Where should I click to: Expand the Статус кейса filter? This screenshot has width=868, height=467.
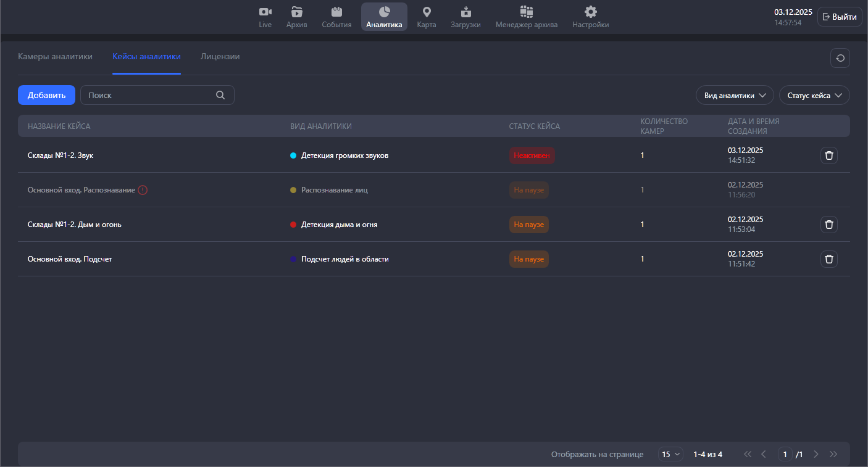pos(814,96)
